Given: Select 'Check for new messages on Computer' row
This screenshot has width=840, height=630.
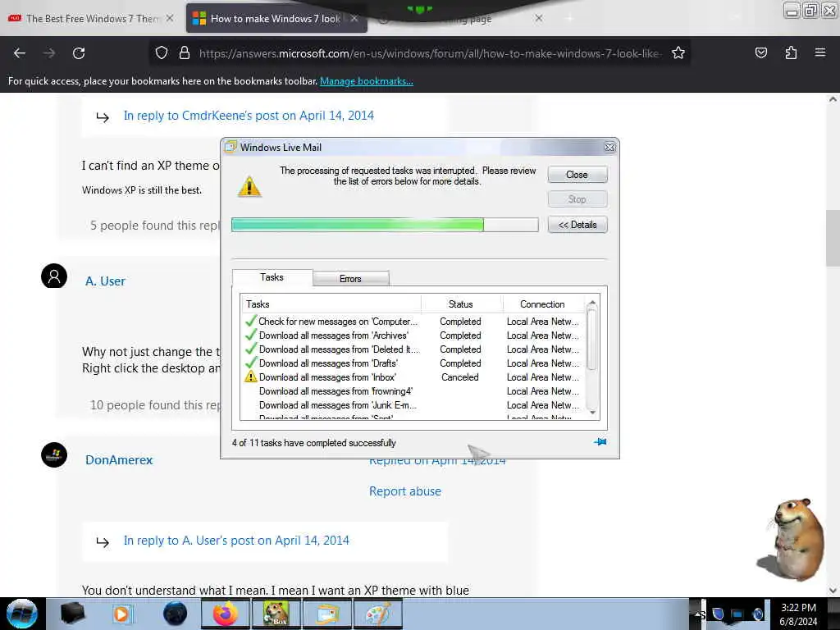Looking at the screenshot, I should [412, 322].
